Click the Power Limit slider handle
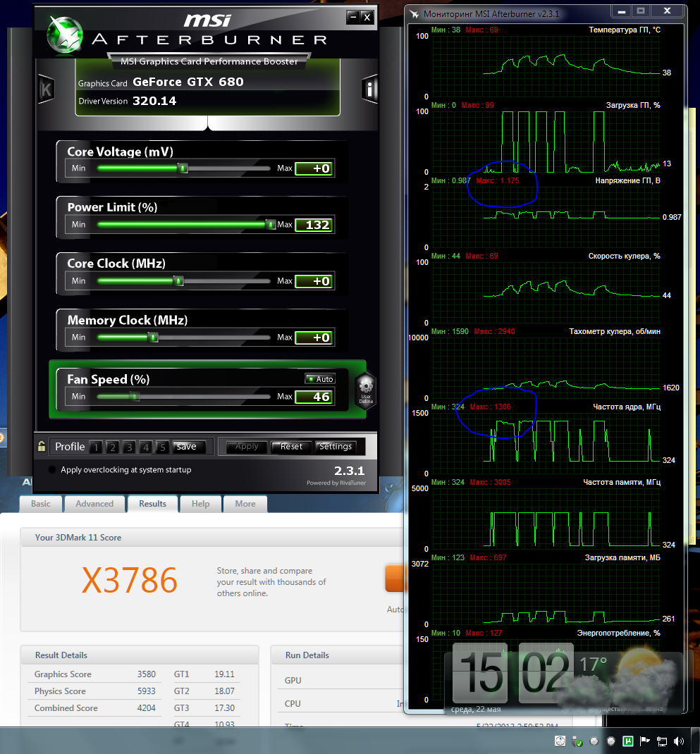This screenshot has width=700, height=754. (270, 224)
